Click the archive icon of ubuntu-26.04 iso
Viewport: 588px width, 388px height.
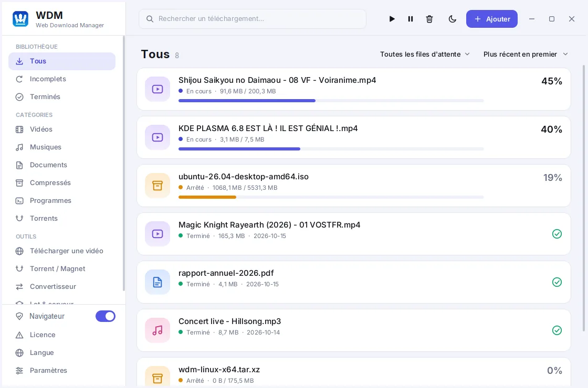coord(157,186)
